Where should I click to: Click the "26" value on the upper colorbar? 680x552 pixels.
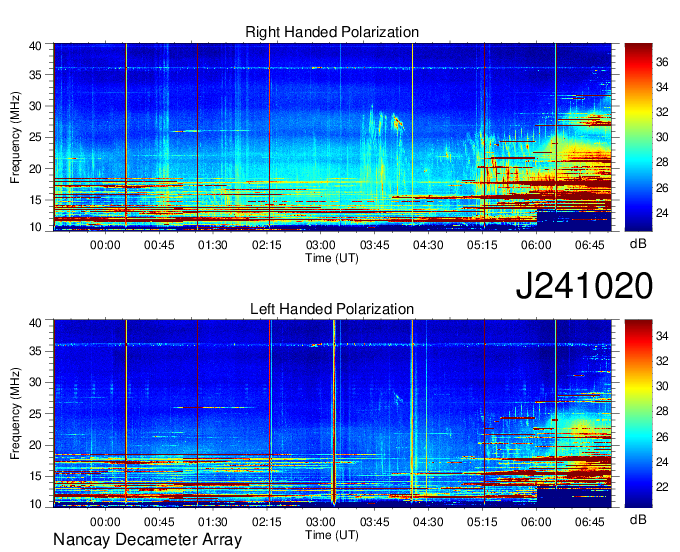[662, 188]
